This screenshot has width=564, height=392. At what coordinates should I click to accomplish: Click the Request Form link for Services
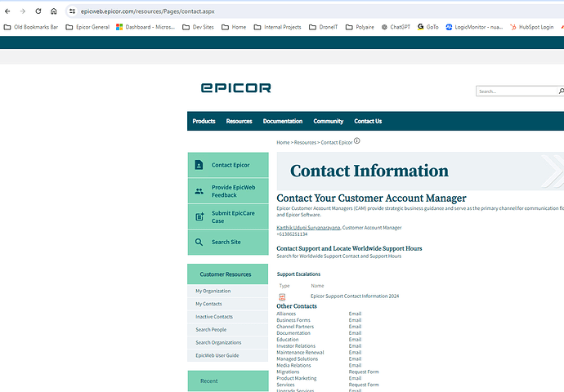coord(364,385)
